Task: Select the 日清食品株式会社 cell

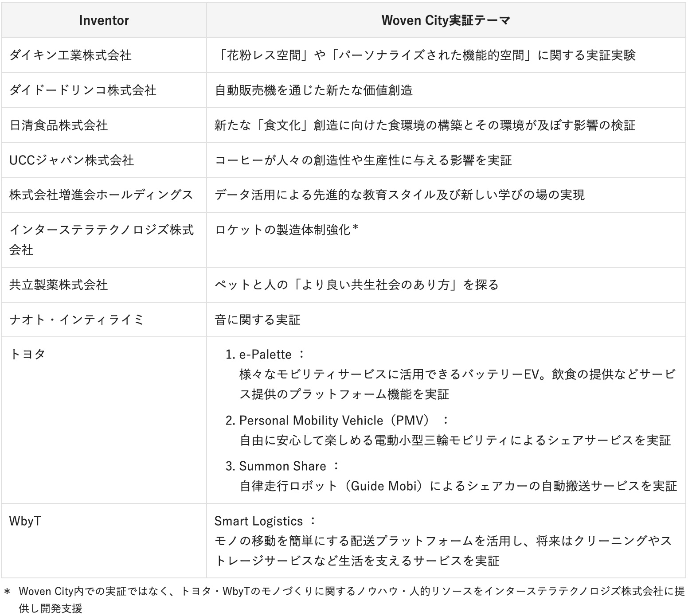Action: 59,125
